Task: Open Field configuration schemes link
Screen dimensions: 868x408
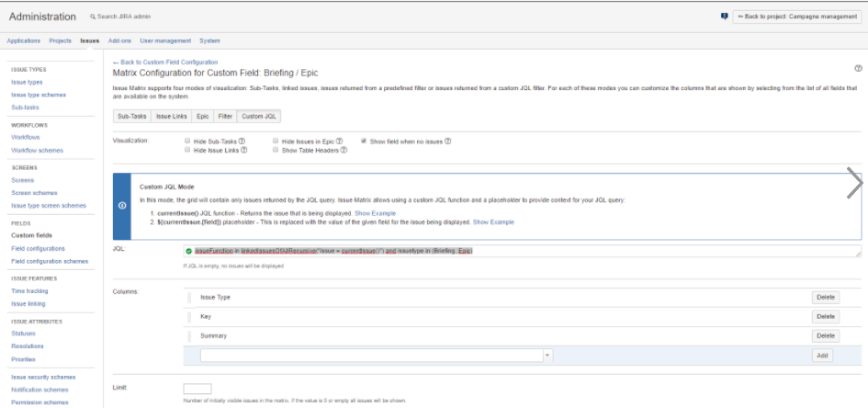Action: 50,261
